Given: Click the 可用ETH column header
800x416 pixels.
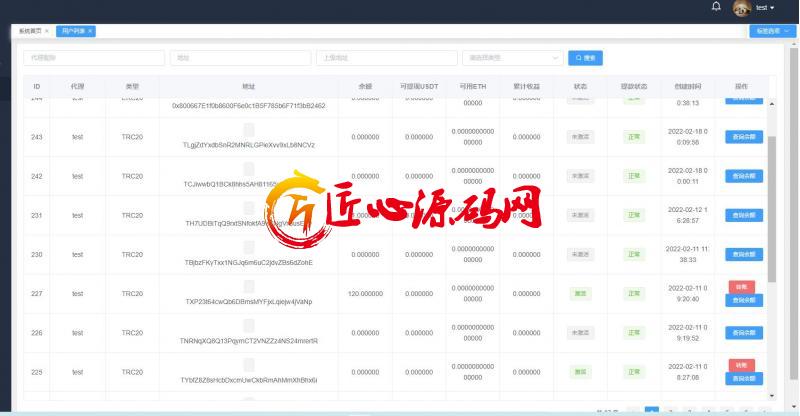Looking at the screenshot, I should coord(472,87).
